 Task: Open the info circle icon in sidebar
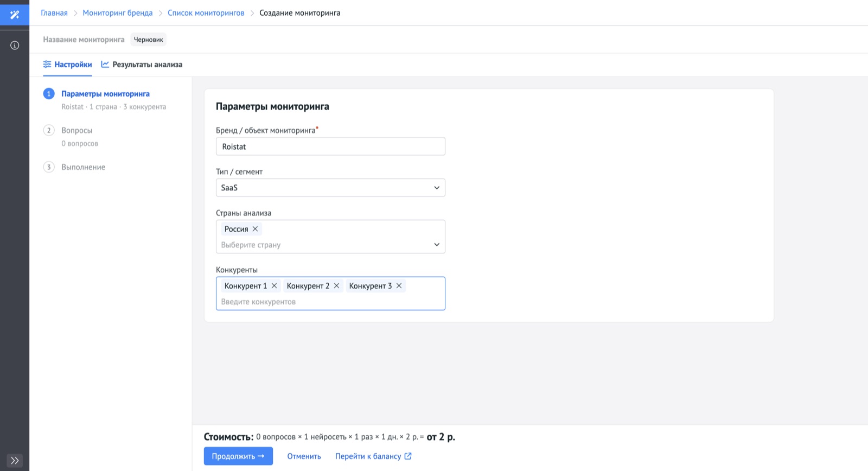pos(15,46)
